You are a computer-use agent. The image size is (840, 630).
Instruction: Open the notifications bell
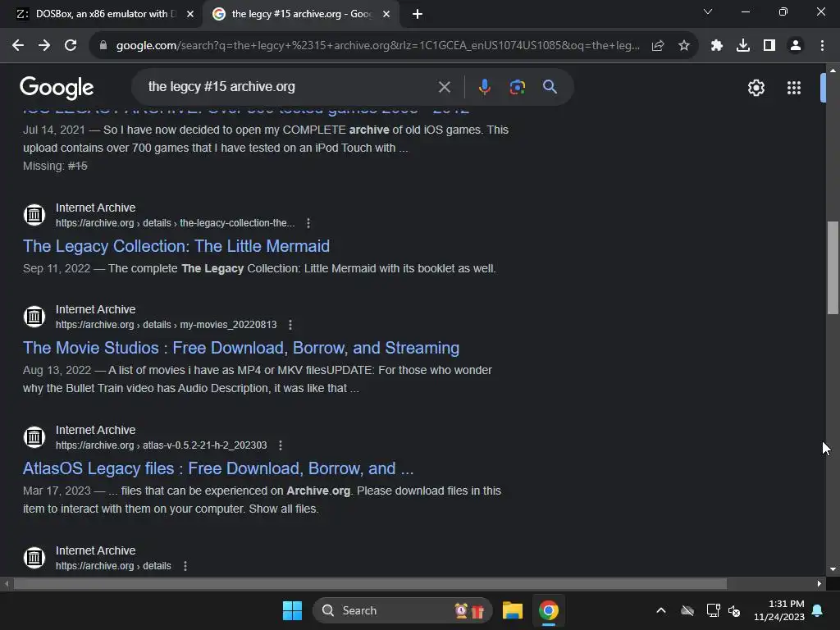[818, 610]
